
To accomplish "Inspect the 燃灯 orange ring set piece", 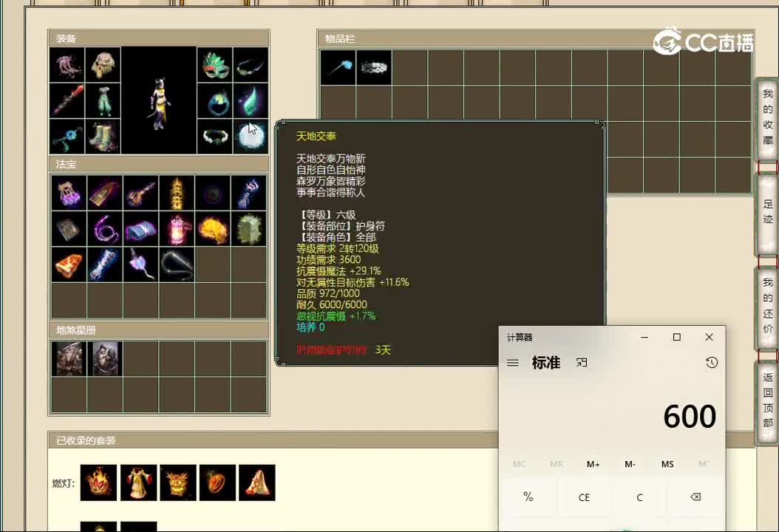I will pyautogui.click(x=217, y=482).
